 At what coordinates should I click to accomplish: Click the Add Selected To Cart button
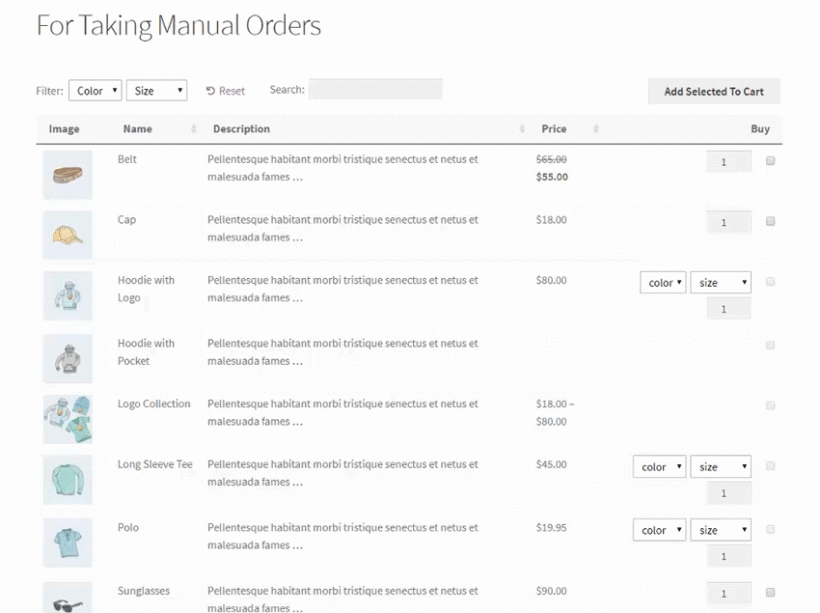coord(713,91)
